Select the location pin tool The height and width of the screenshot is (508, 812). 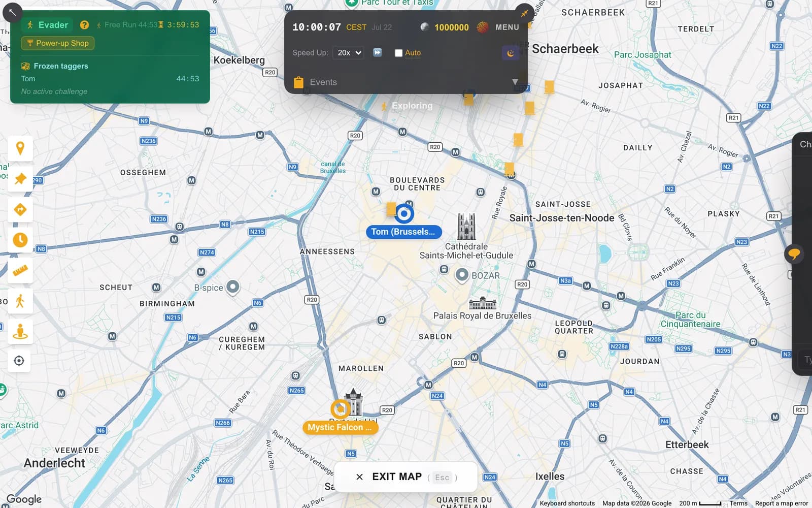point(20,148)
